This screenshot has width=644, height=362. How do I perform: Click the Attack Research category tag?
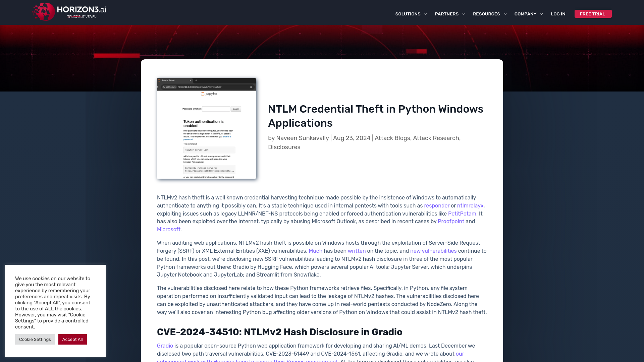click(436, 138)
